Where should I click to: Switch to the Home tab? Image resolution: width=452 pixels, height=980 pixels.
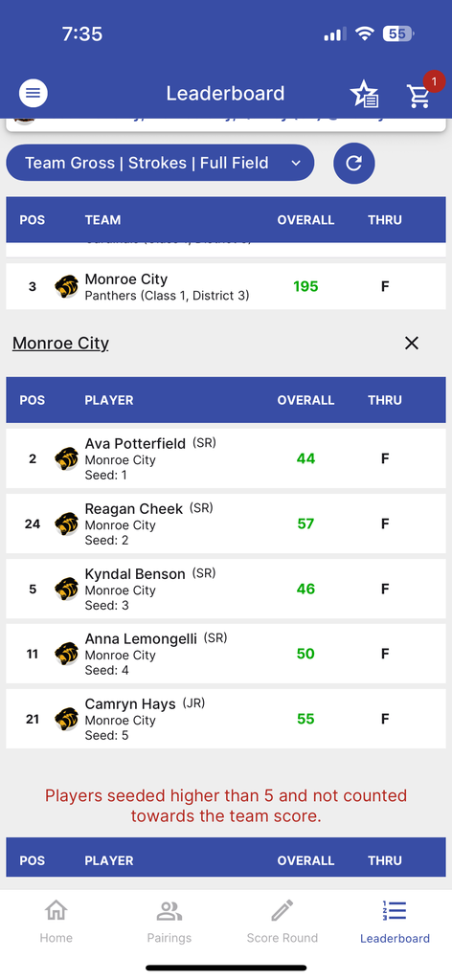point(56,922)
